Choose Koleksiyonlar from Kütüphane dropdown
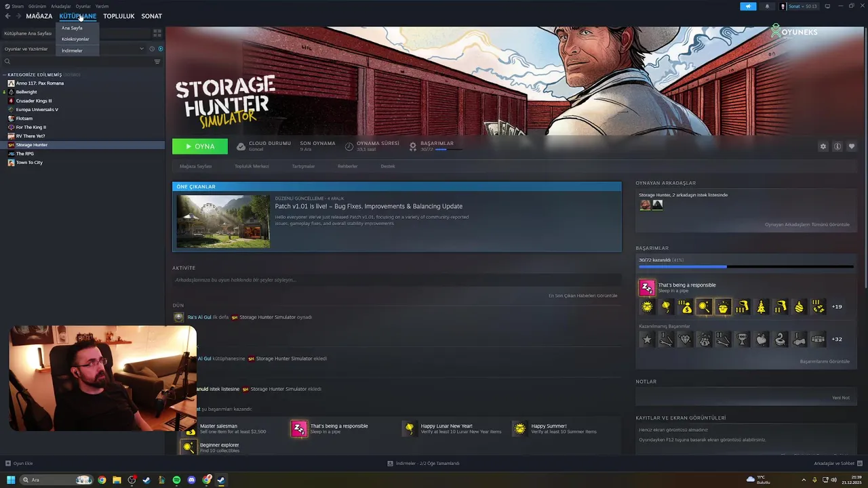The image size is (868, 488). point(75,39)
